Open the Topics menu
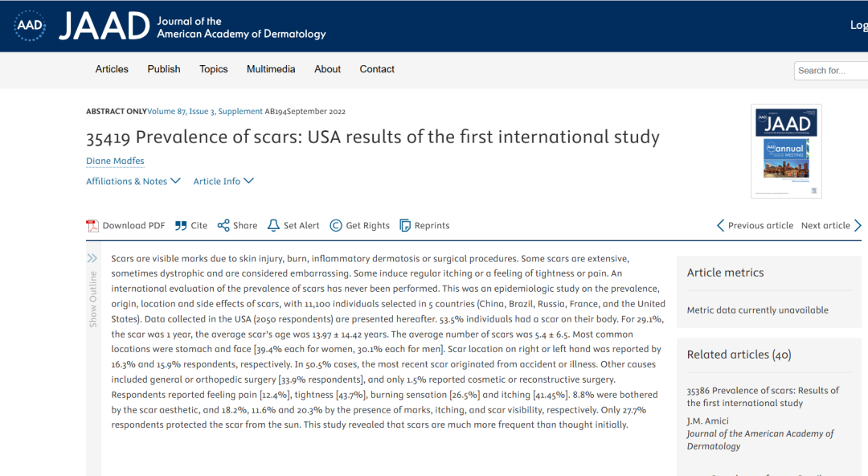The height and width of the screenshot is (476, 868). tap(214, 69)
